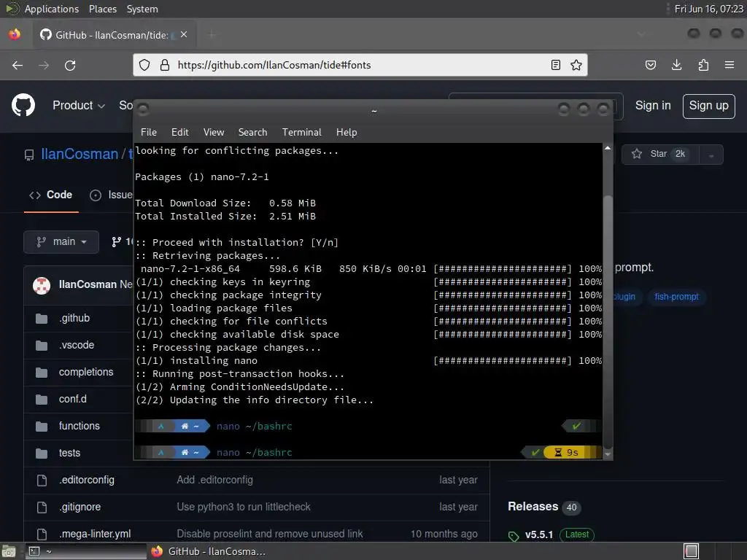Open the Pocket save icon

tap(650, 65)
